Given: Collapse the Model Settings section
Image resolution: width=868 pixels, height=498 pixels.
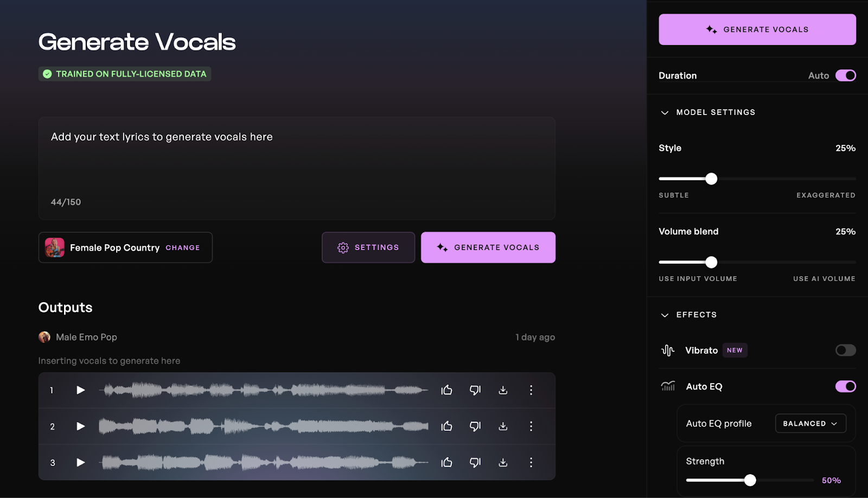Looking at the screenshot, I should 665,112.
